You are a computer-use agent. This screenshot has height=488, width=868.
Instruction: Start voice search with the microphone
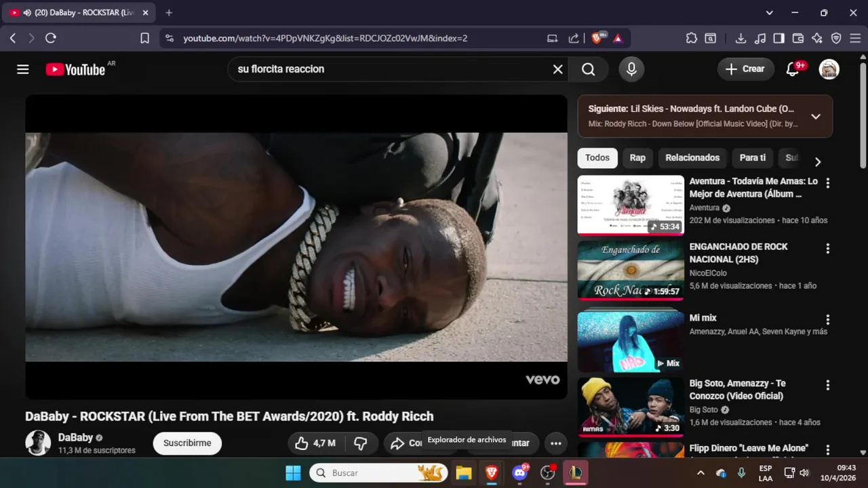(x=631, y=69)
